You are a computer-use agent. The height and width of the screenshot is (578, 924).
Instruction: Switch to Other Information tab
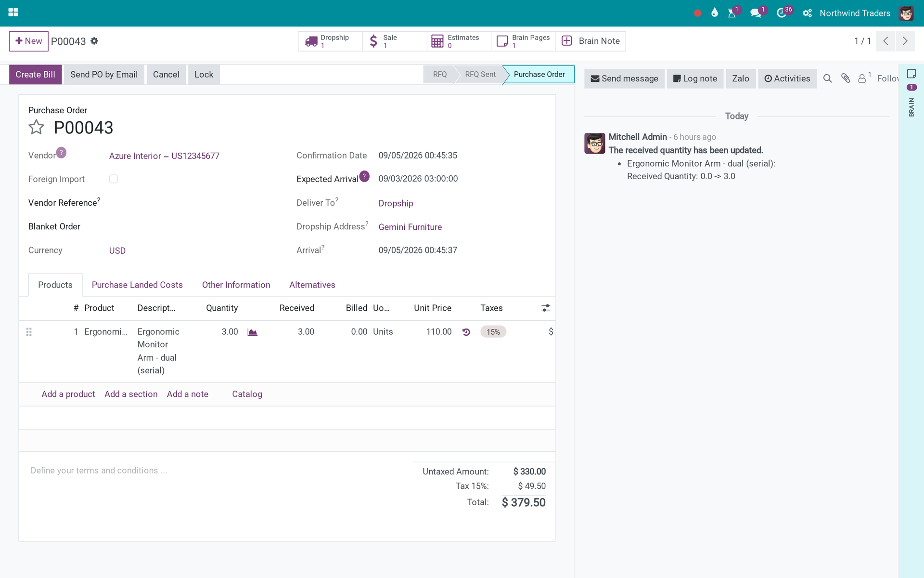click(236, 285)
